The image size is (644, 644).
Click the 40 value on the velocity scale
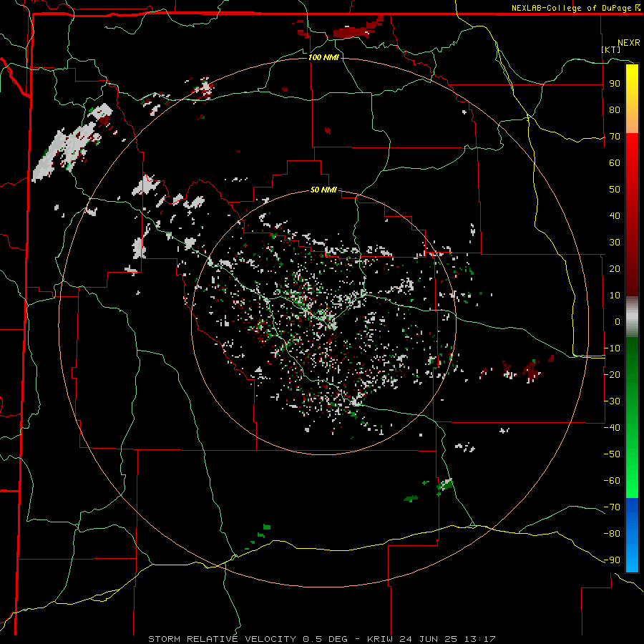pyautogui.click(x=615, y=215)
